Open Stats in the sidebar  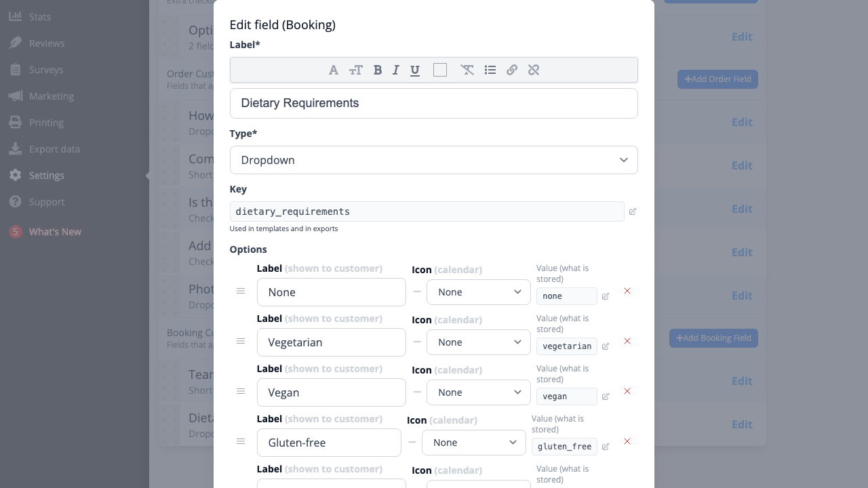[40, 17]
